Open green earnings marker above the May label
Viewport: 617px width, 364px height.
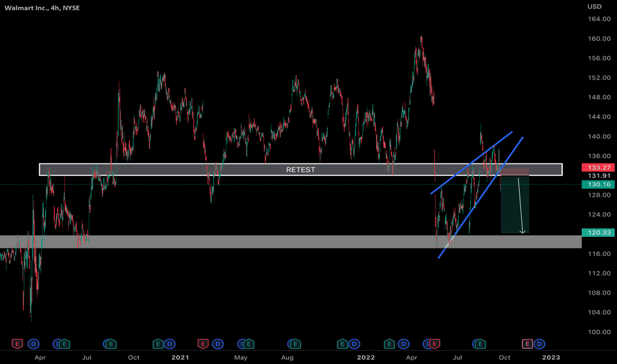coord(249,344)
